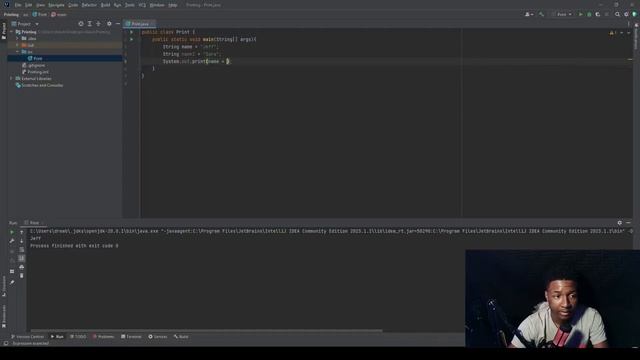Expand the .idea folder
640x360 pixels.
(18, 38)
